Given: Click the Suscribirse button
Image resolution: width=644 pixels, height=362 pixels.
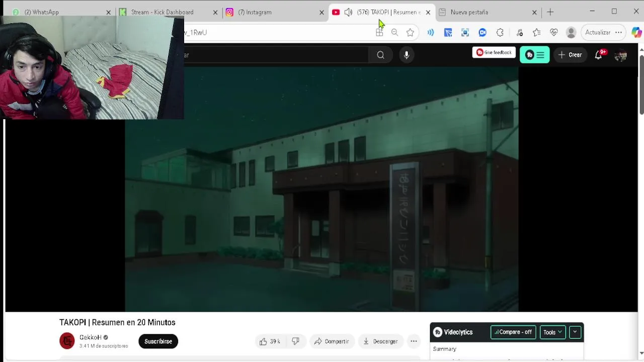Looking at the screenshot, I should click(158, 341).
